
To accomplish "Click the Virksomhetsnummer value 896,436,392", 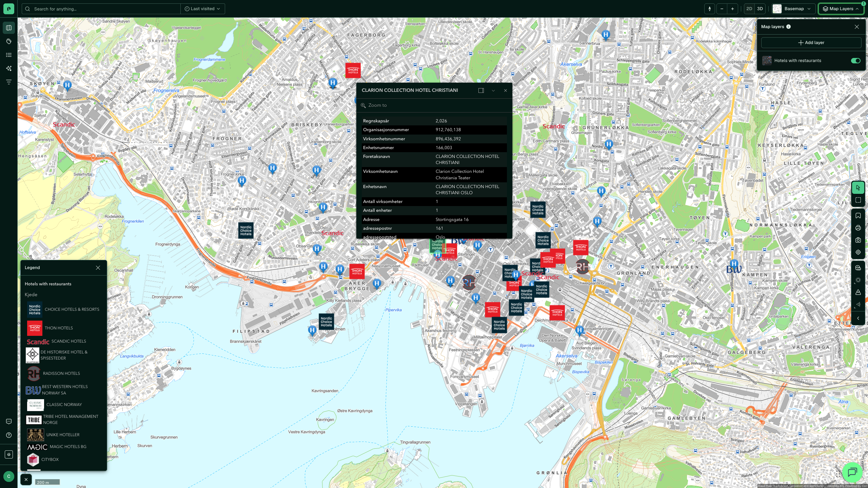I will (x=448, y=139).
